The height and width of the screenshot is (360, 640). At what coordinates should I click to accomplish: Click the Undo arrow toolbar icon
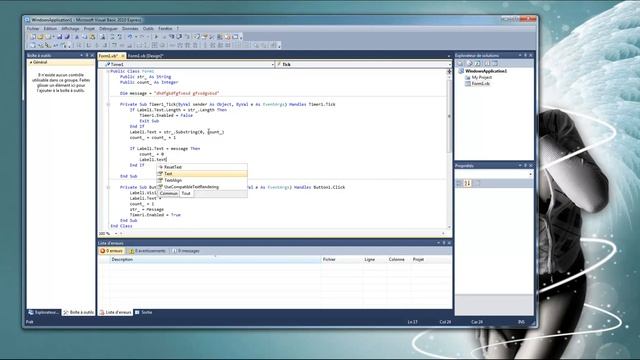click(x=130, y=37)
